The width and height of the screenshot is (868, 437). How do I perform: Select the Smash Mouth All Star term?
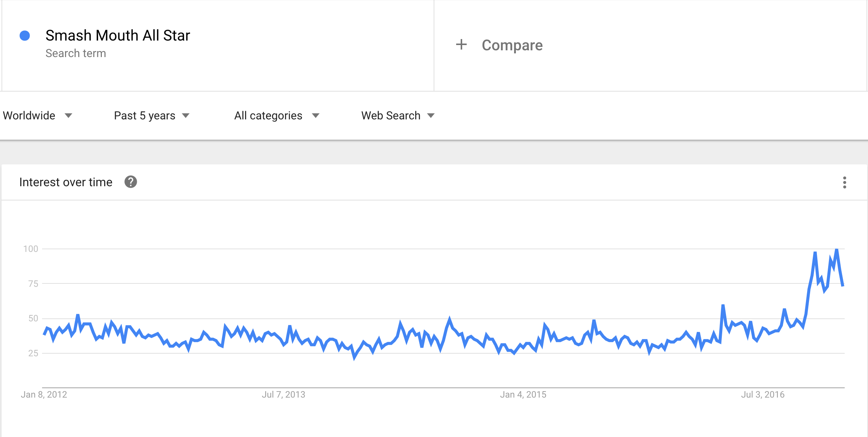[x=118, y=36]
